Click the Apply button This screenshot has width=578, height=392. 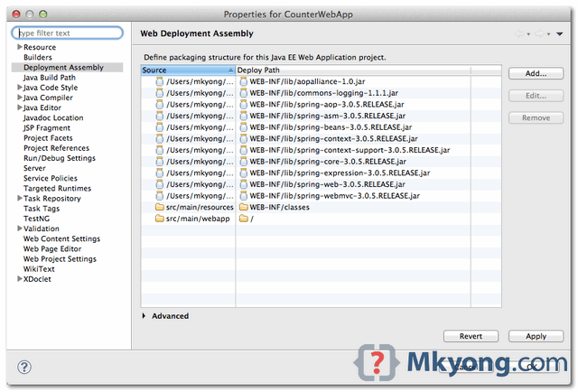click(x=536, y=336)
